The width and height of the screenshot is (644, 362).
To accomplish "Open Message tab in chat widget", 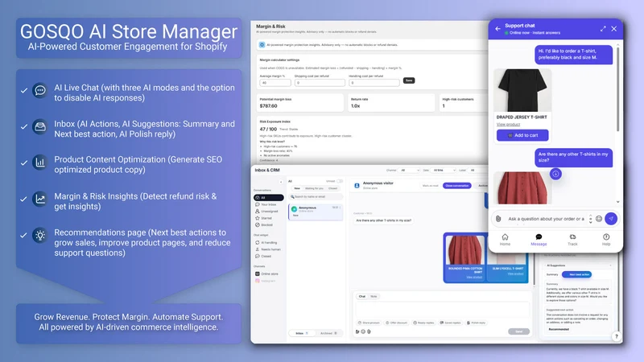I will coord(539,240).
